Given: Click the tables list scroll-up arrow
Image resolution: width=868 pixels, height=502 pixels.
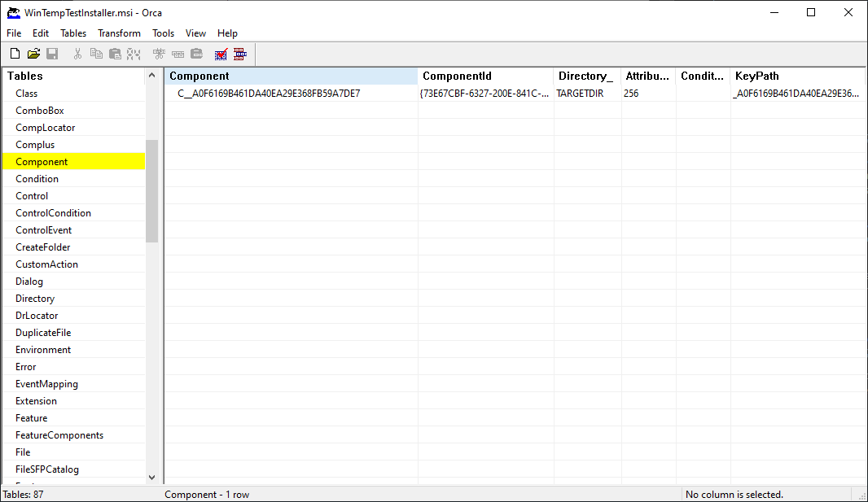Looking at the screenshot, I should pos(152,75).
